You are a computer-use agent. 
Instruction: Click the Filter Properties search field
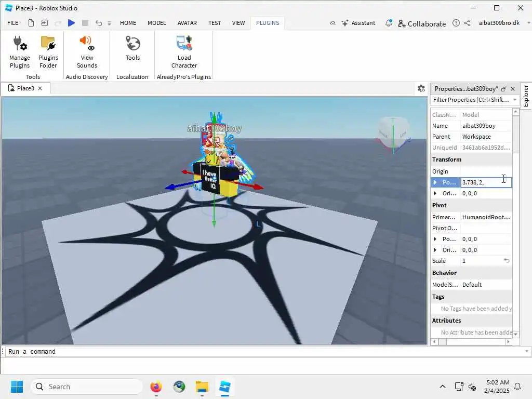pyautogui.click(x=471, y=100)
